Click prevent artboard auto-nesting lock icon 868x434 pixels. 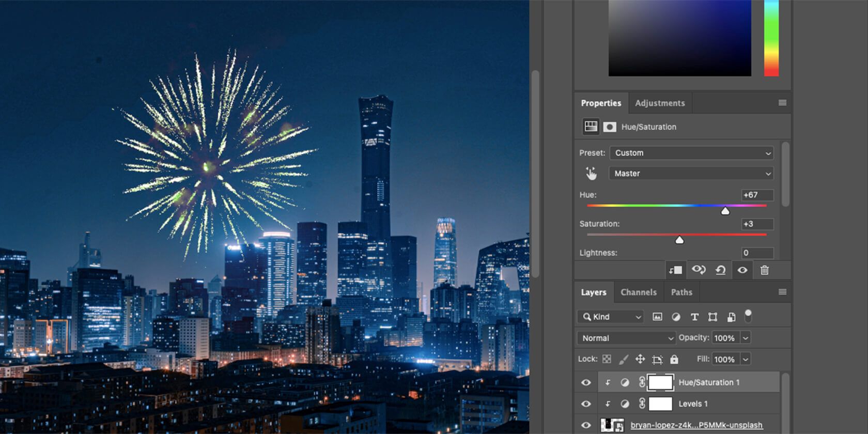click(x=657, y=359)
